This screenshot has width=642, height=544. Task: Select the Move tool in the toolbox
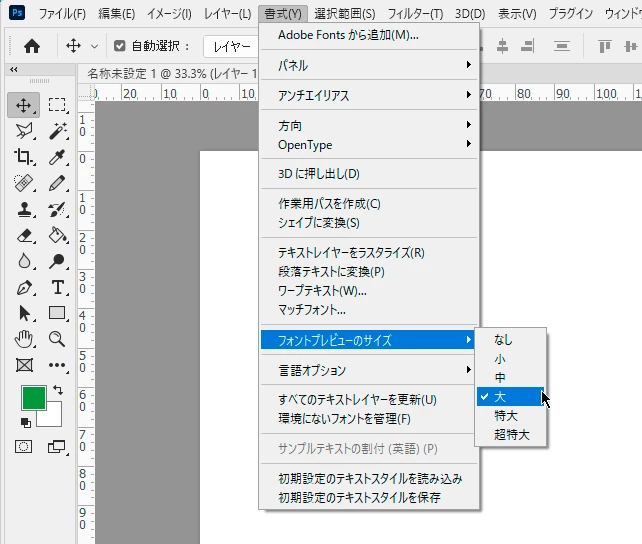point(23,105)
